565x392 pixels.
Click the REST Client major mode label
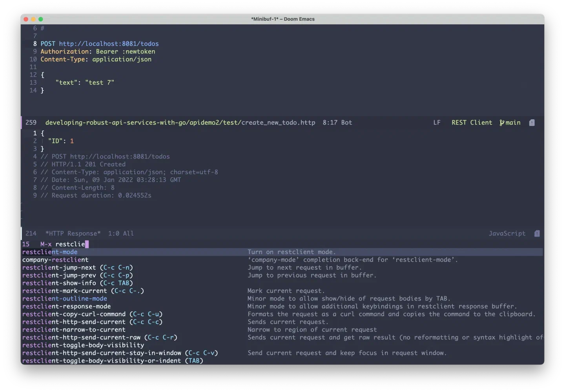point(472,123)
